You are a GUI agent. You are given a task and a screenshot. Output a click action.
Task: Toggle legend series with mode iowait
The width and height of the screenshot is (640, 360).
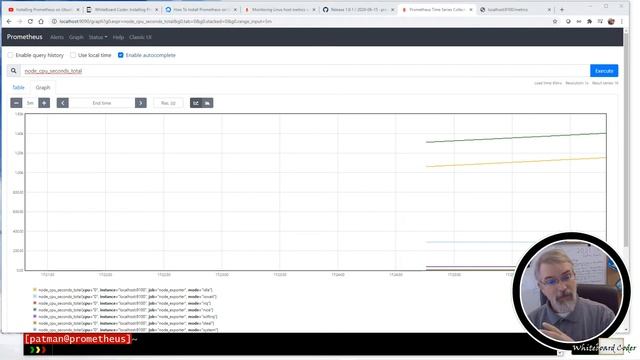click(x=124, y=297)
